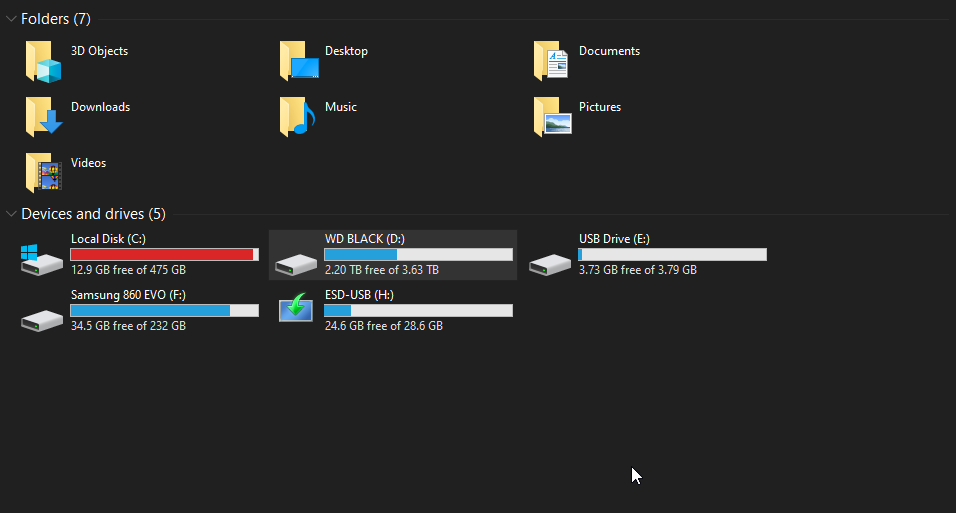The image size is (956, 513).
Task: Click the Documents folder icon
Action: click(x=552, y=62)
